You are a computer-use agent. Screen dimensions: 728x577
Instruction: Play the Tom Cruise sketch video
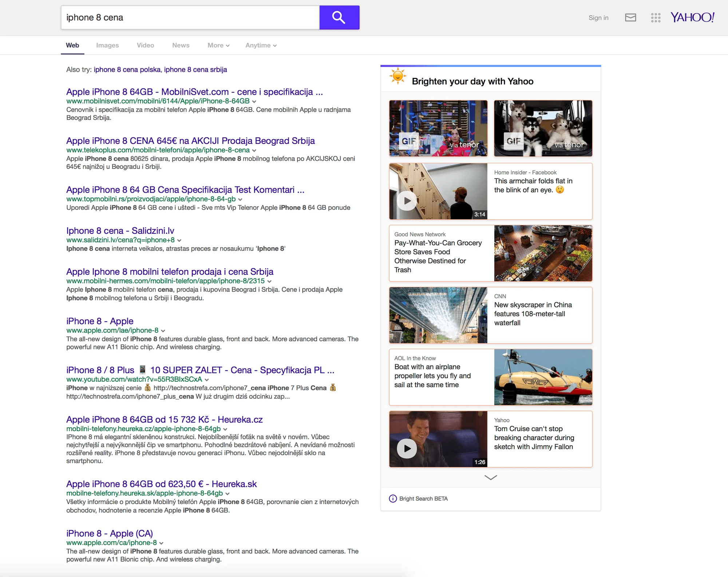(407, 448)
